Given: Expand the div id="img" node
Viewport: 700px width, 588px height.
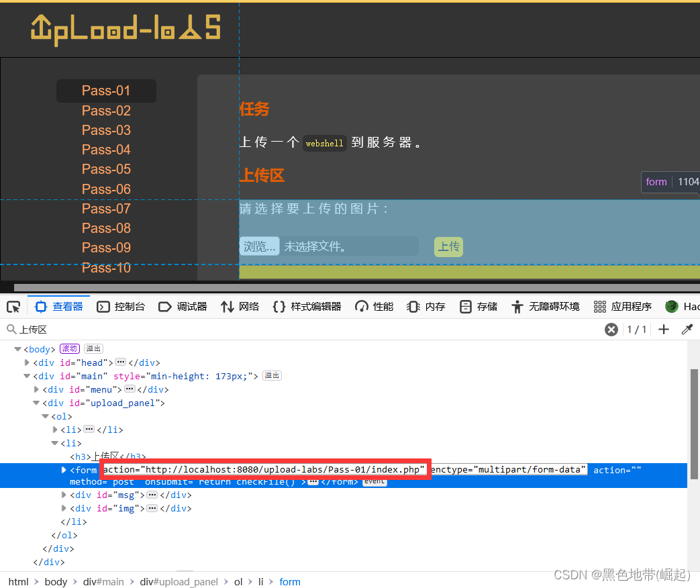Looking at the screenshot, I should tap(64, 508).
